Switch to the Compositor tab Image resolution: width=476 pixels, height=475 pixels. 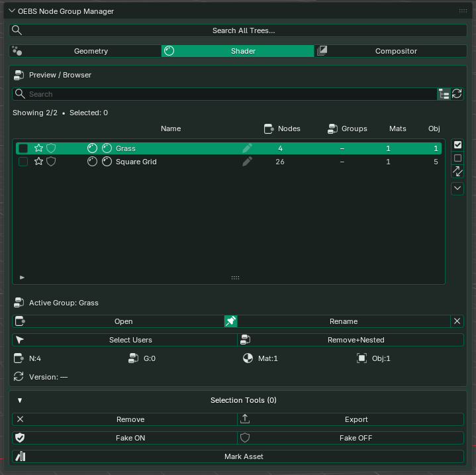tap(391, 51)
